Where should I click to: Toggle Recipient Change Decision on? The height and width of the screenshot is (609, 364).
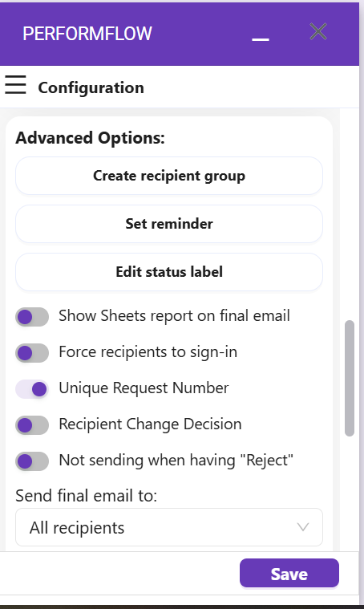(32, 425)
